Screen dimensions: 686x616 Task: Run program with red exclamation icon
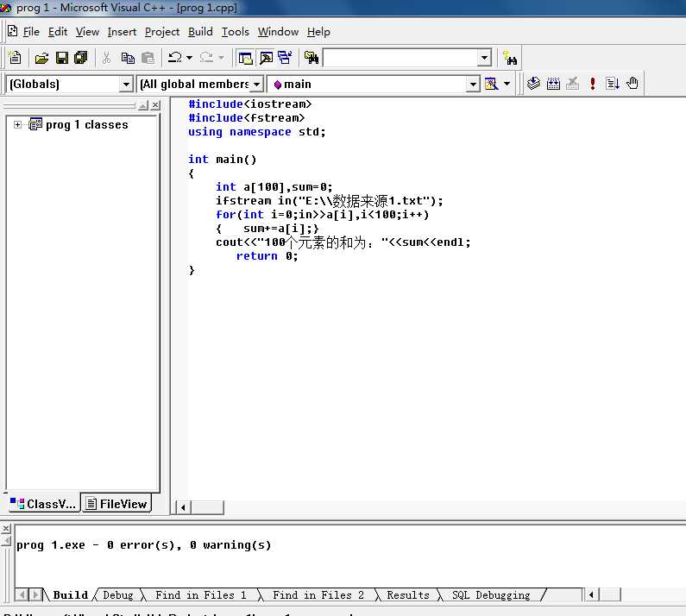click(592, 83)
